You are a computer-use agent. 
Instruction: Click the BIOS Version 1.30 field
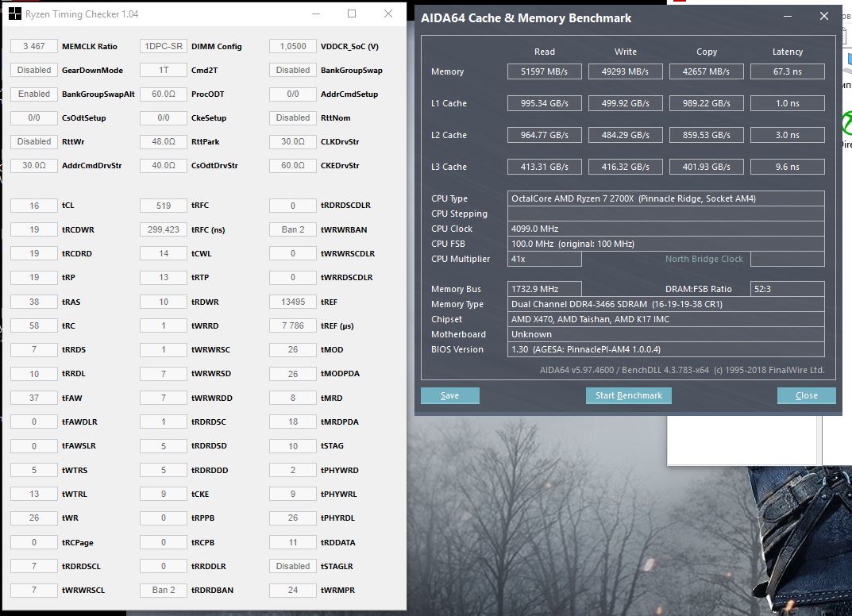665,349
